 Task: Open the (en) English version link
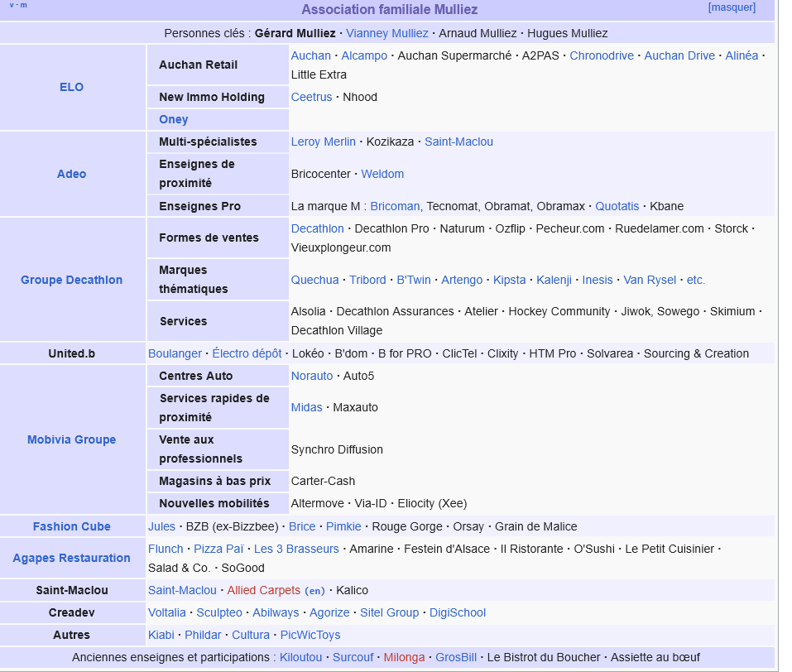click(314, 591)
